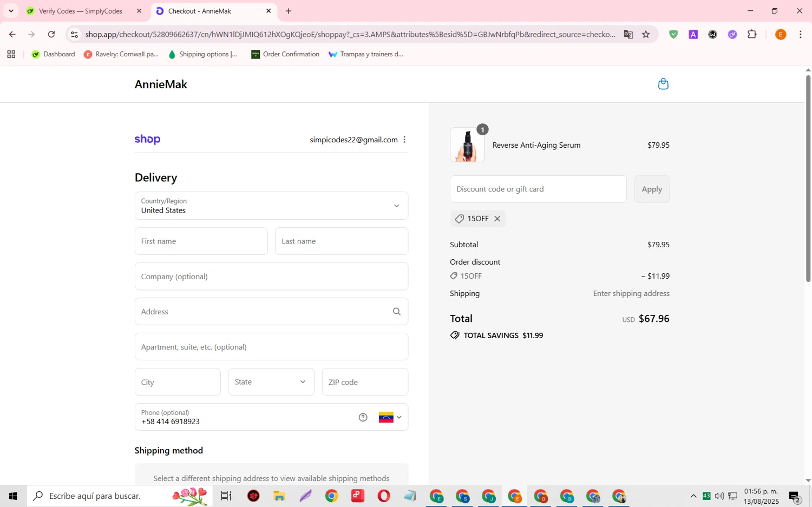
Task: Show hidden system tray icons
Action: [x=693, y=496]
